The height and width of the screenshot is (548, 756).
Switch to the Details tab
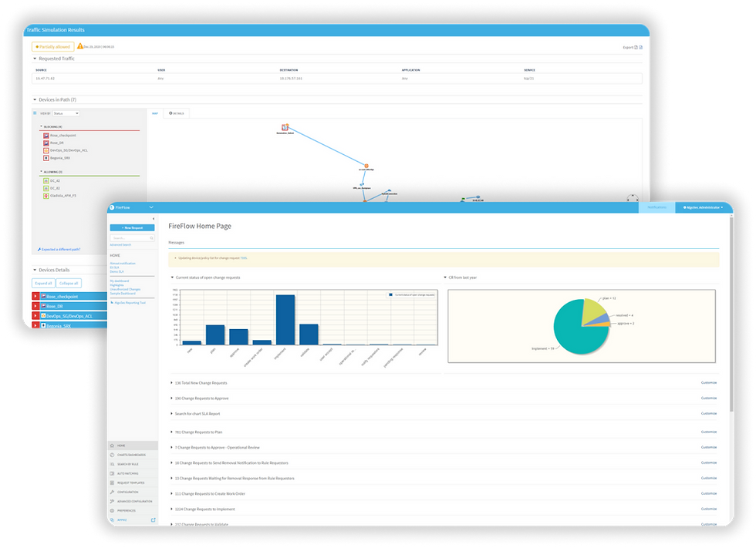tap(177, 113)
